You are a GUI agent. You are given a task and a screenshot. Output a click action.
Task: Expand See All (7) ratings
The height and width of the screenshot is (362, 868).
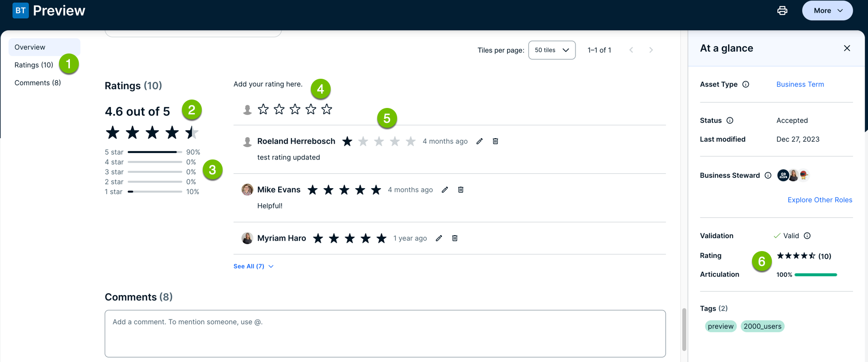tap(253, 266)
